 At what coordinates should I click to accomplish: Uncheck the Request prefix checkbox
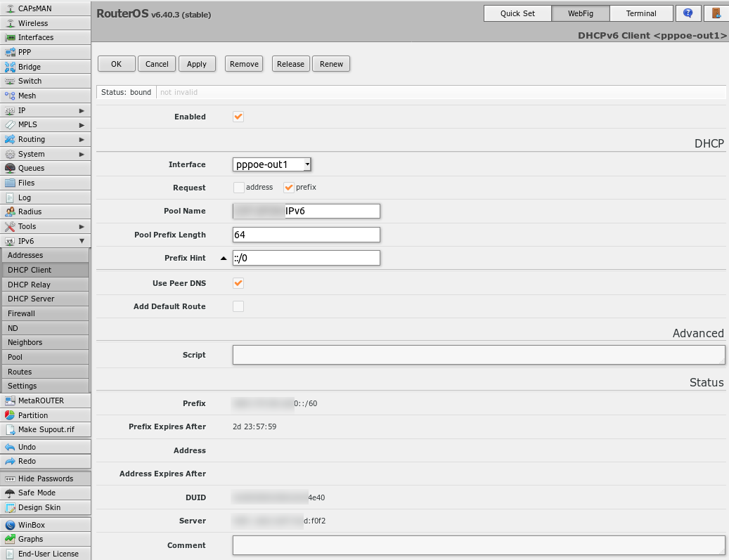(289, 188)
